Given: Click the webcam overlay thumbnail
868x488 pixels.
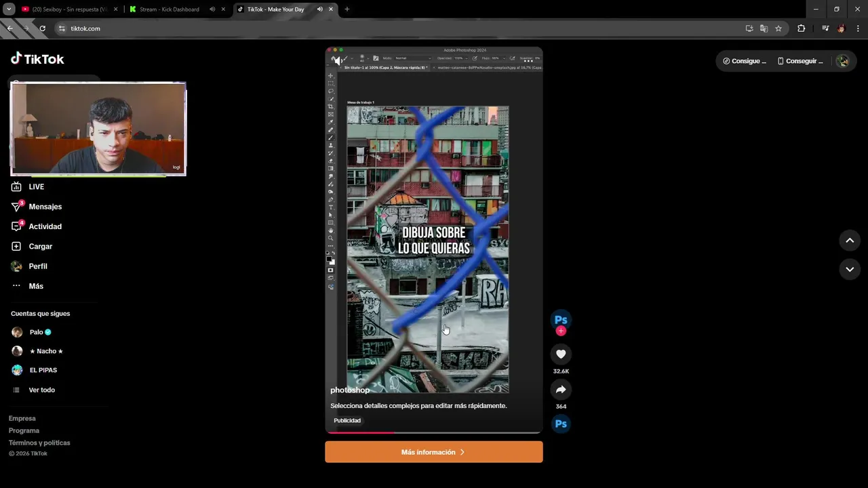Looking at the screenshot, I should pyautogui.click(x=98, y=129).
